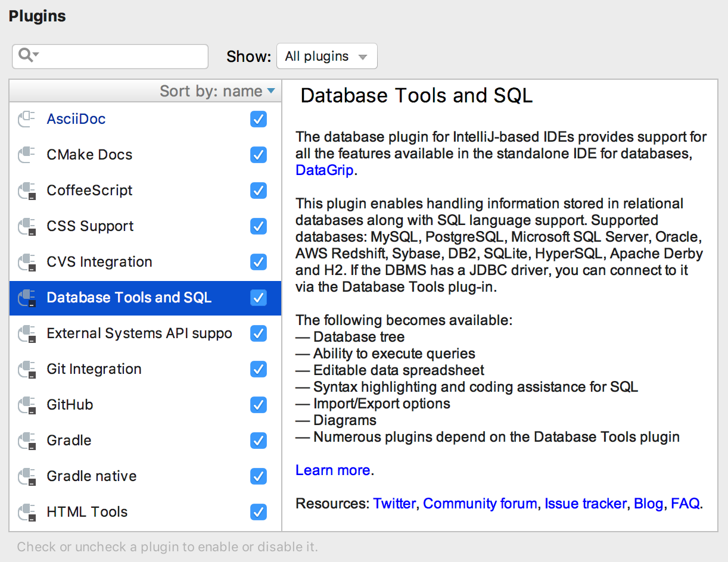The image size is (728, 562).
Task: Click the Gradle native plugin icon
Action: point(27,476)
